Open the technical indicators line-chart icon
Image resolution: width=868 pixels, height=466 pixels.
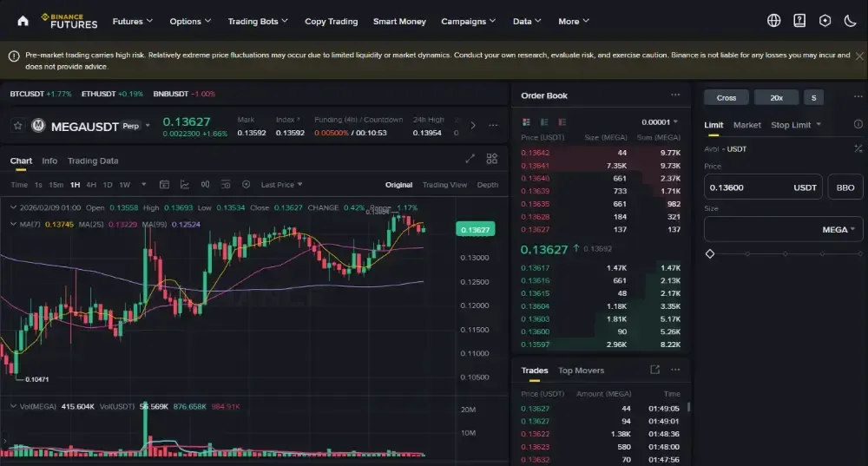185,184
